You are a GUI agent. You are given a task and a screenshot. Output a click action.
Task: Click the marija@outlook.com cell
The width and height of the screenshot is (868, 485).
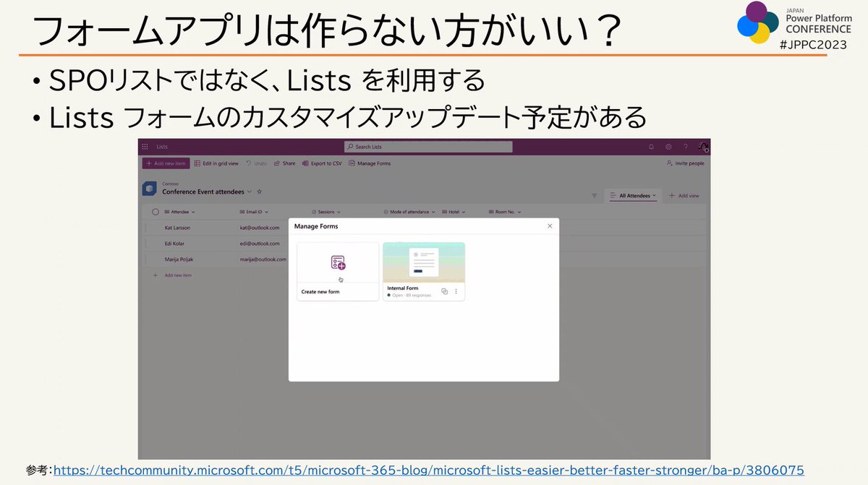coord(262,259)
